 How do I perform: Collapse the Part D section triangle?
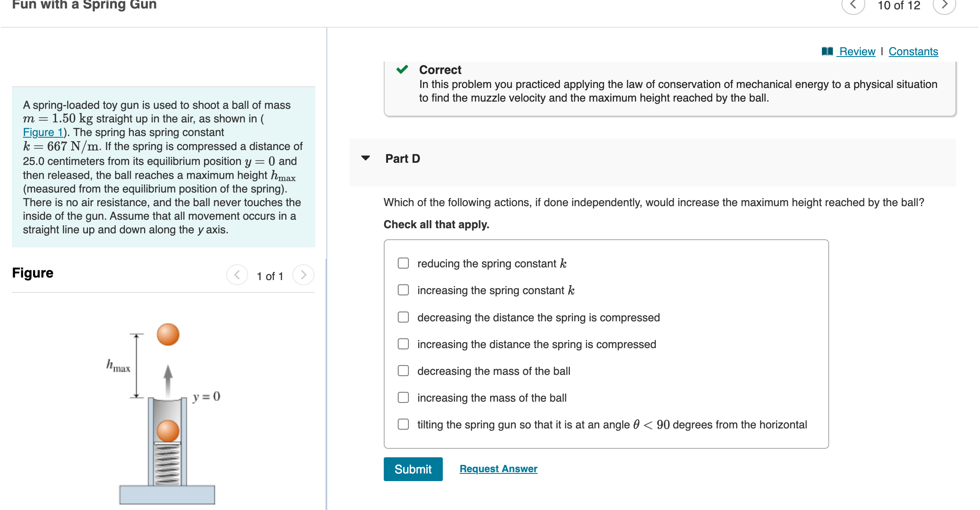(366, 158)
